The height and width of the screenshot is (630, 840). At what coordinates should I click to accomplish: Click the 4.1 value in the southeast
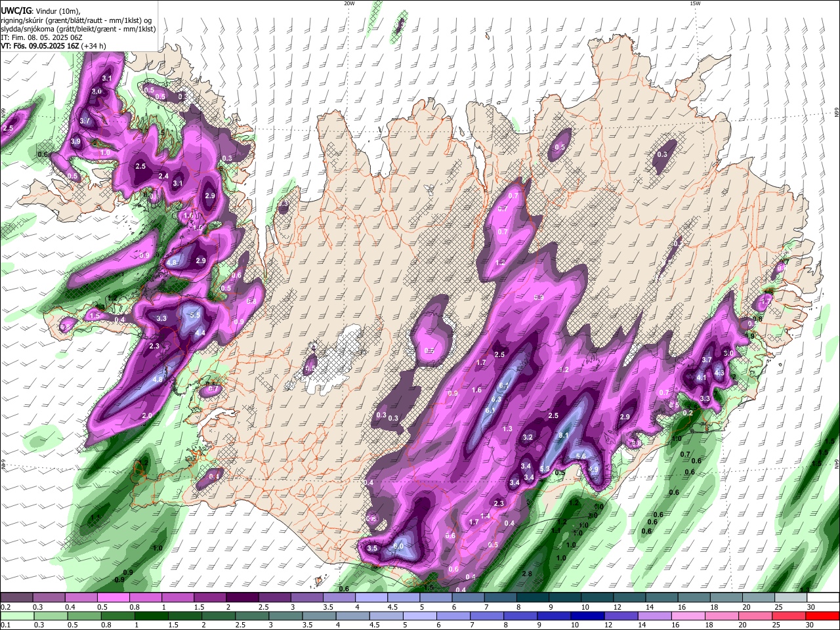pyautogui.click(x=701, y=377)
